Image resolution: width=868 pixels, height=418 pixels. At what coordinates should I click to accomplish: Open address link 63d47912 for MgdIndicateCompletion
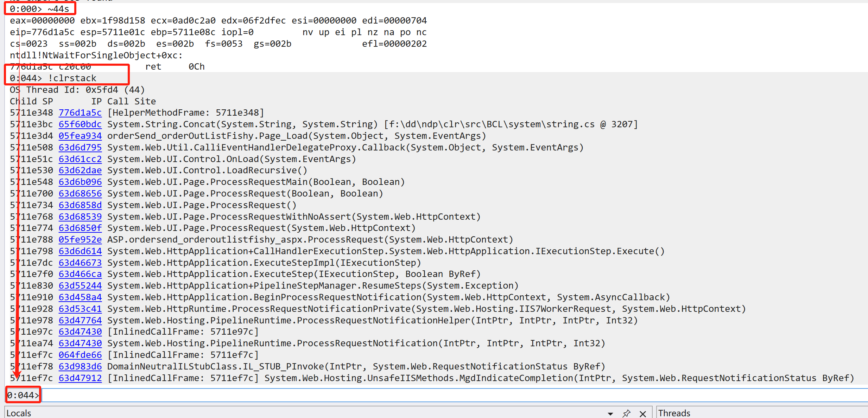click(x=80, y=378)
